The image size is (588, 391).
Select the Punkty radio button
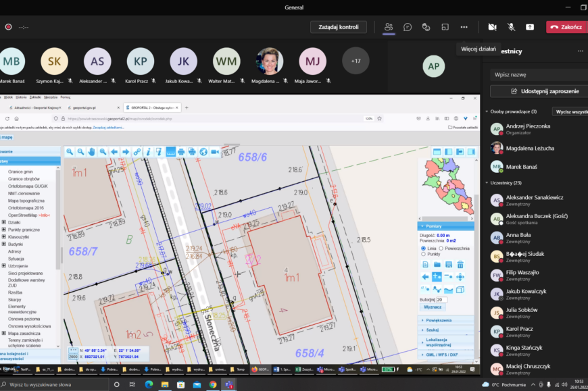pos(423,254)
